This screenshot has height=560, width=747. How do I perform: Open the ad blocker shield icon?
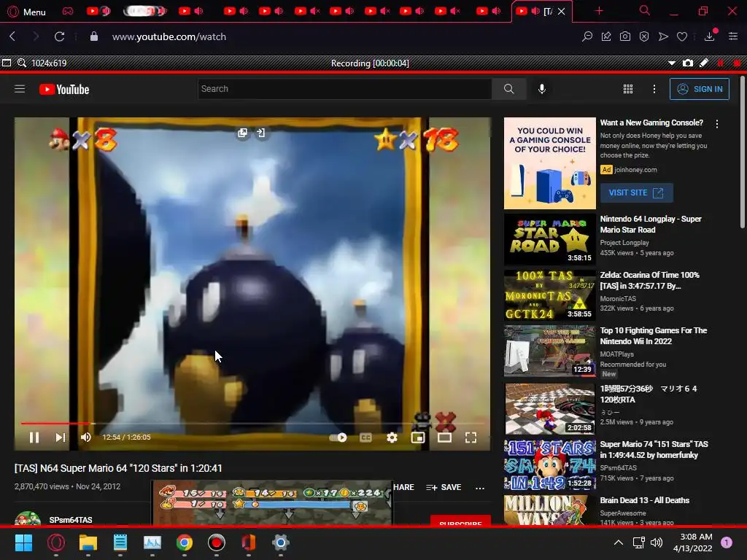pyautogui.click(x=644, y=36)
